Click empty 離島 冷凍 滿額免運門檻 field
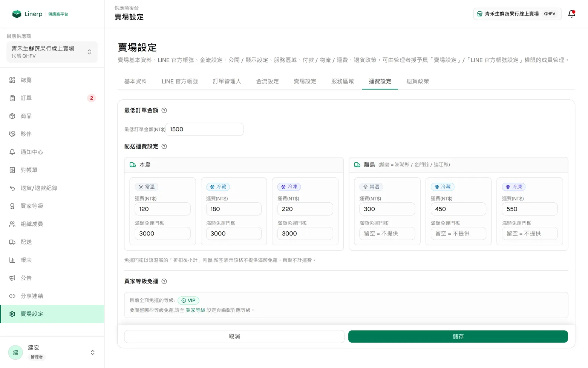The width and height of the screenshot is (588, 368). [530, 234]
